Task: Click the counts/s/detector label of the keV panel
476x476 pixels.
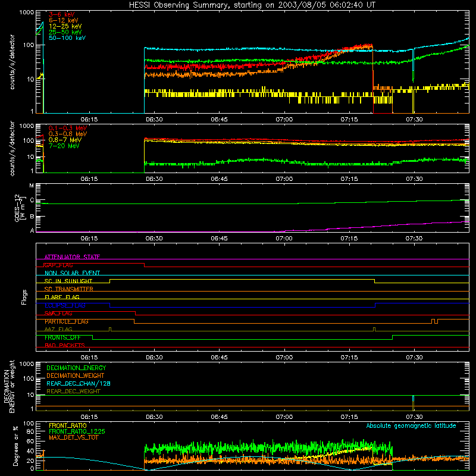Action: coord(12,62)
